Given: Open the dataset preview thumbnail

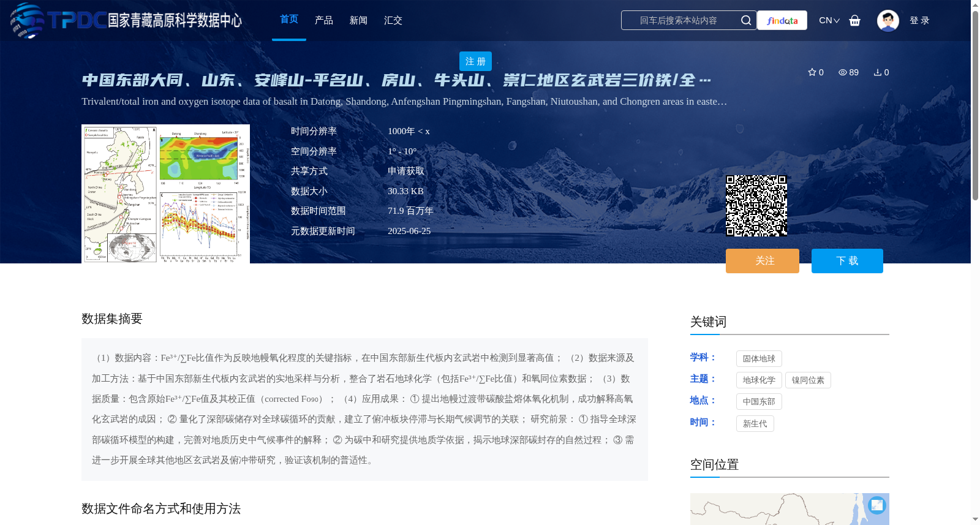Looking at the screenshot, I should [165, 194].
